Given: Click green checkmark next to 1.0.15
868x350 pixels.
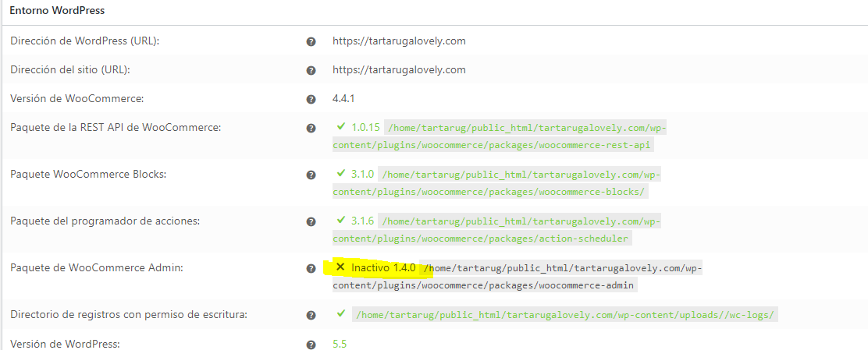Looking at the screenshot, I should [x=341, y=126].
